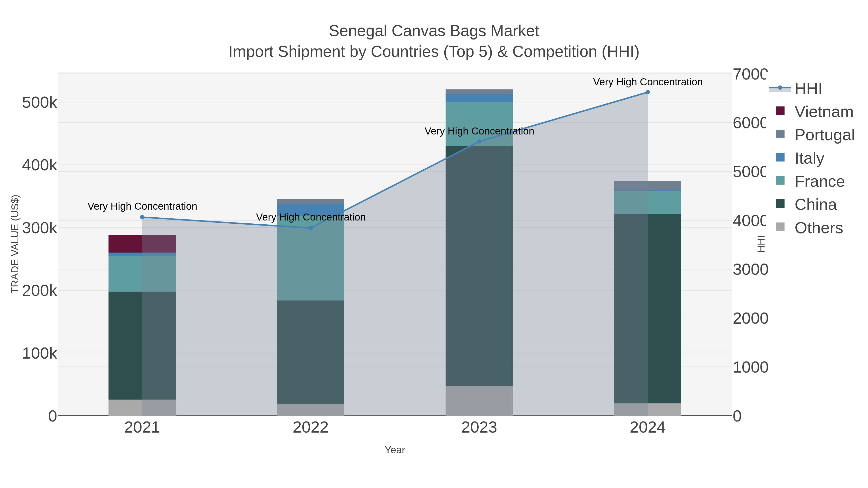Click the Very High Concentration label near 2023
868x488 pixels.
479,131
